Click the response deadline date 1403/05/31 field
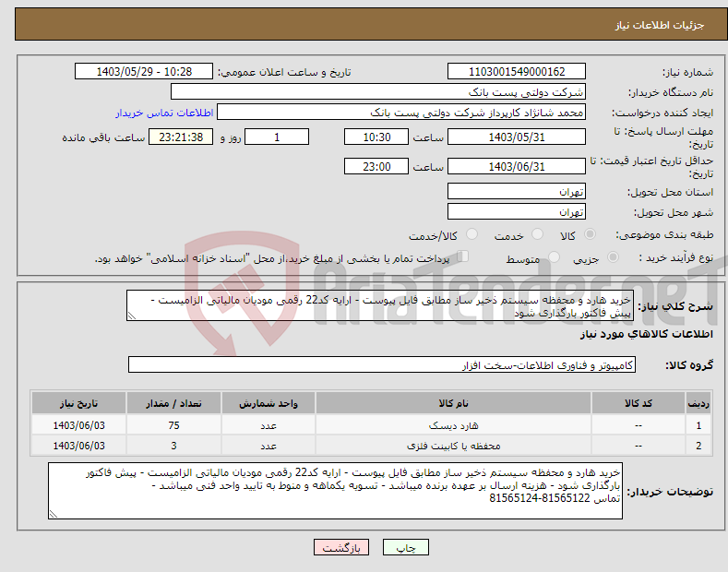Viewport: 728px width, 572px height. [x=517, y=137]
